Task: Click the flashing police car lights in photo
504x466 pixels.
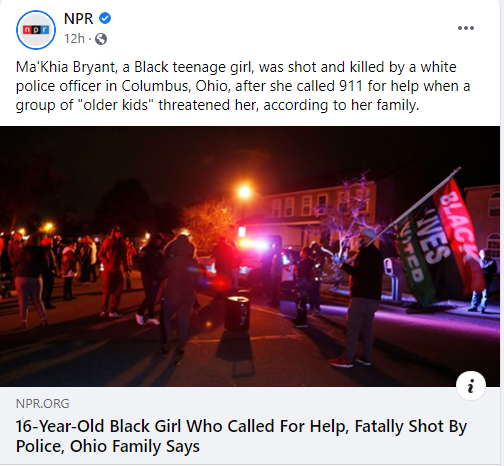Action: point(252,245)
